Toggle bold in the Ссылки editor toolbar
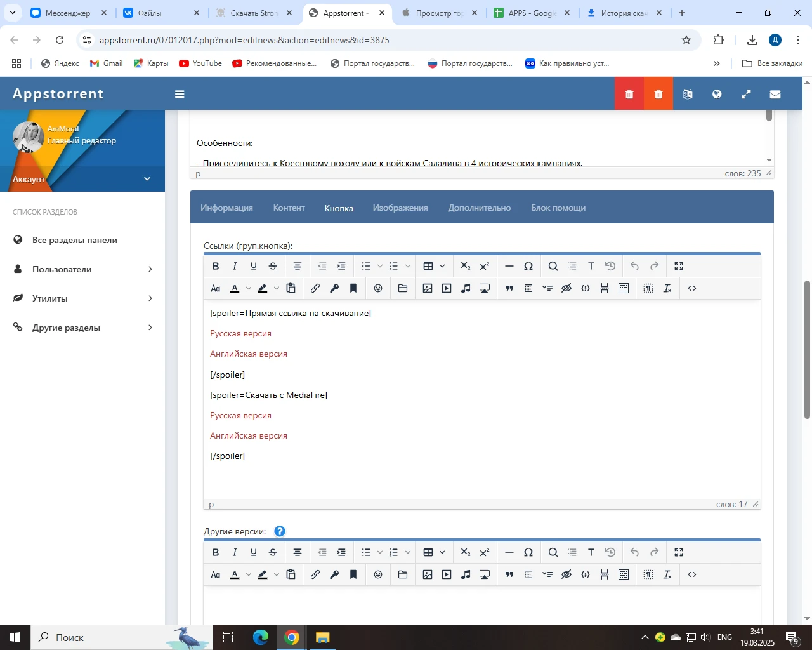This screenshot has height=650, width=812. (216, 266)
